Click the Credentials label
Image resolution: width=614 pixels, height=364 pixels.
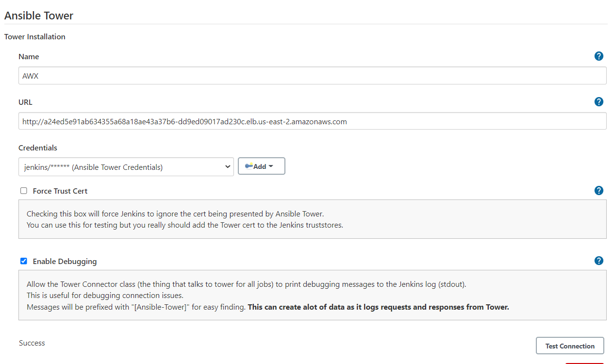pos(38,148)
